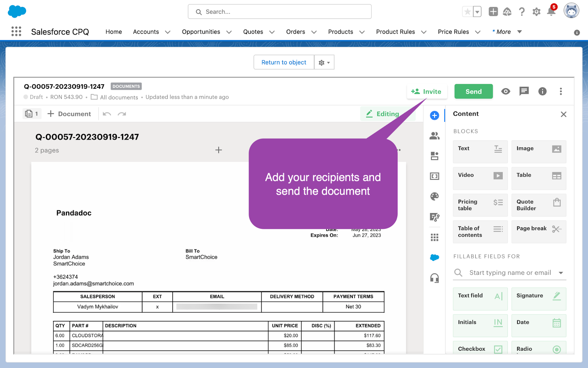
Task: Click the Salesforce global Search field
Action: click(280, 12)
